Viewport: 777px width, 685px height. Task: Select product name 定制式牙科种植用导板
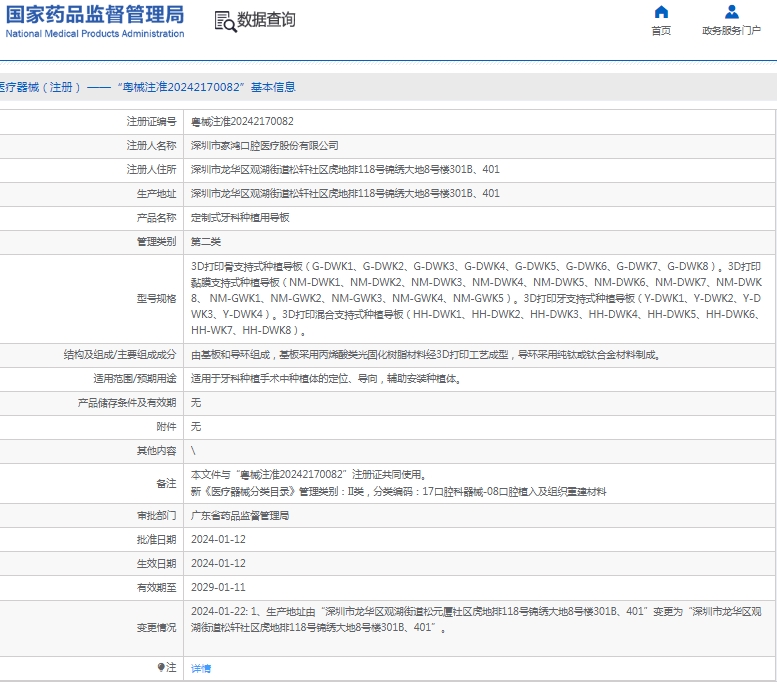point(240,218)
